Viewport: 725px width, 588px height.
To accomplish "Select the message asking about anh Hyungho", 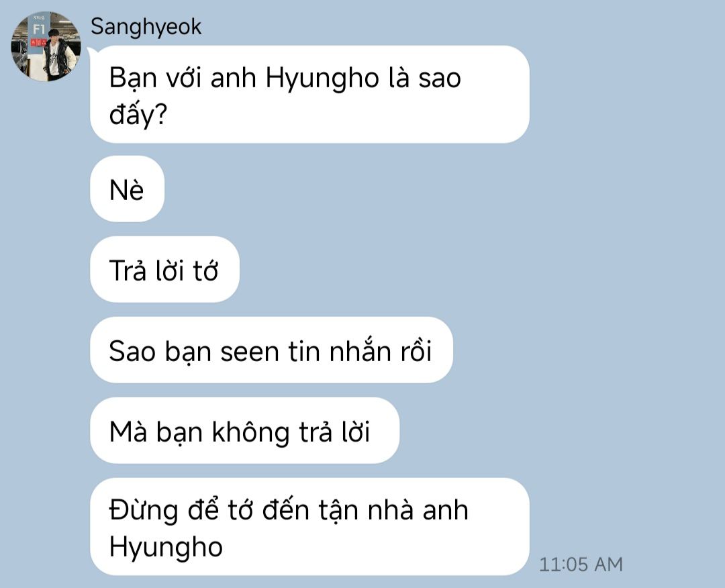I will point(309,94).
